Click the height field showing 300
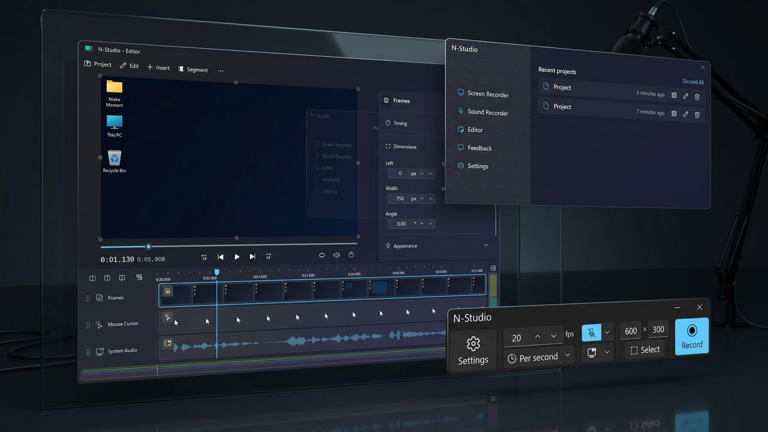This screenshot has height=432, width=768. click(658, 329)
